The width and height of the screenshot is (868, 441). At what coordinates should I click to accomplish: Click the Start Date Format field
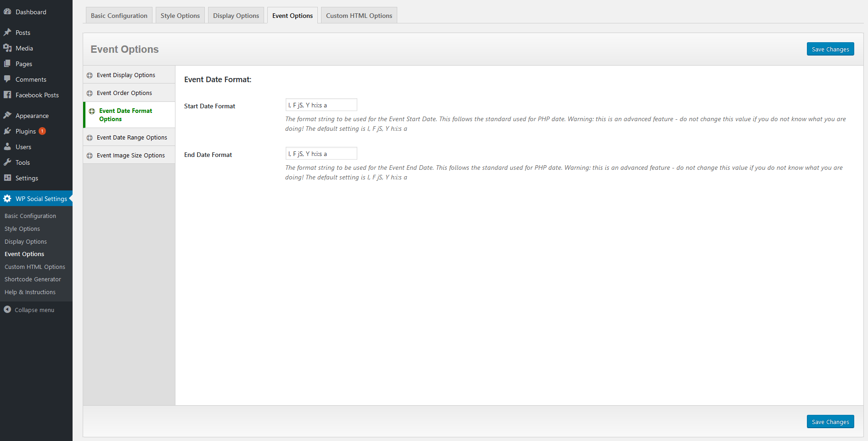[x=321, y=105]
